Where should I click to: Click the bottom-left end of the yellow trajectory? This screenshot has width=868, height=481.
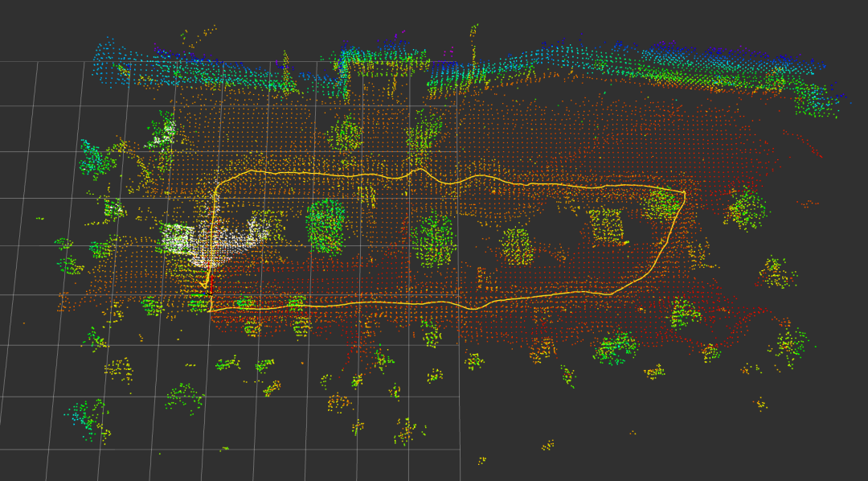point(211,309)
